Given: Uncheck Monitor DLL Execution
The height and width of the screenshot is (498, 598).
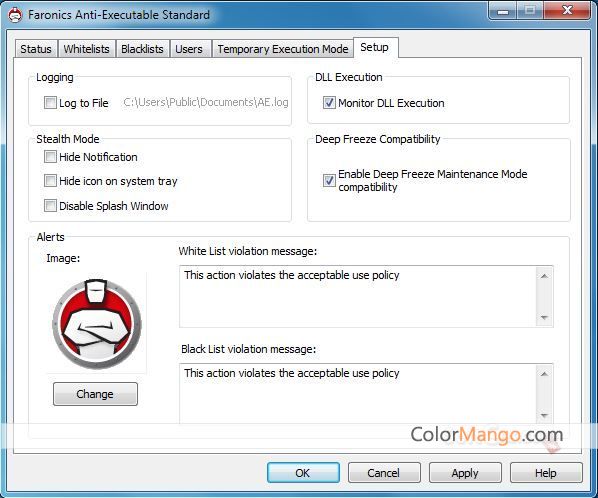Looking at the screenshot, I should pos(329,103).
